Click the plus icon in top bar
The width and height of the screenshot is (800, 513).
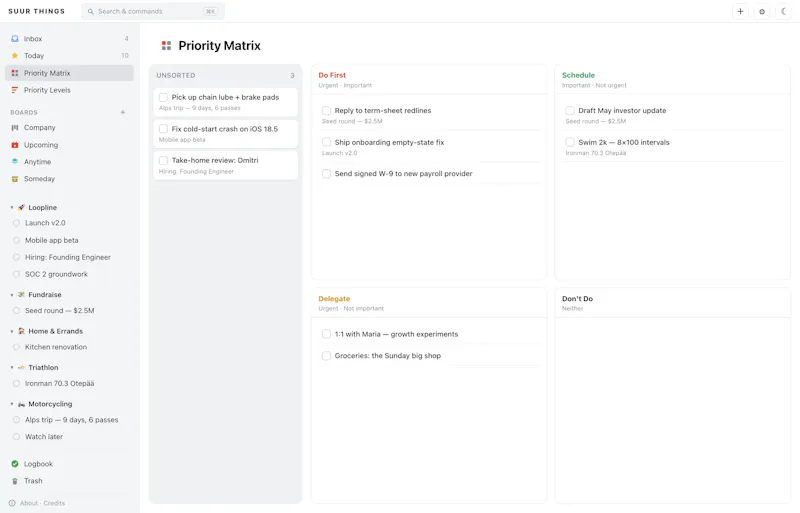(x=740, y=11)
